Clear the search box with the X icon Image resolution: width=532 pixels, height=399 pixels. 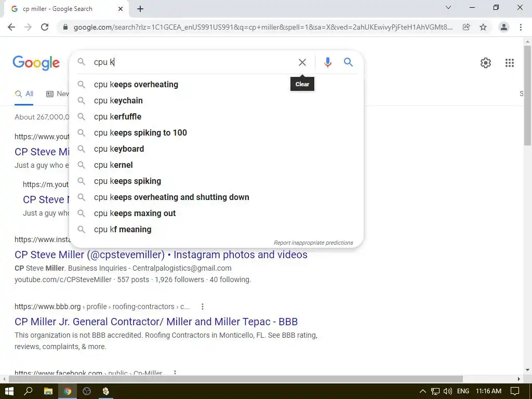tap(302, 62)
